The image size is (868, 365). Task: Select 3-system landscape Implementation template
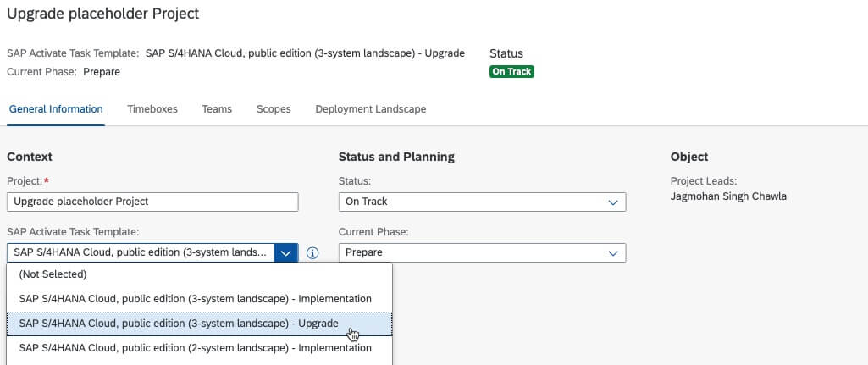click(199, 299)
